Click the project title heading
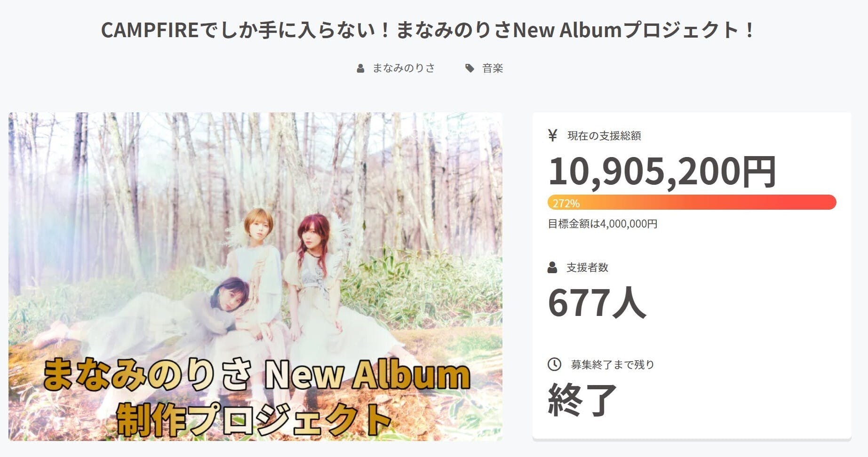The width and height of the screenshot is (868, 457). [x=428, y=30]
